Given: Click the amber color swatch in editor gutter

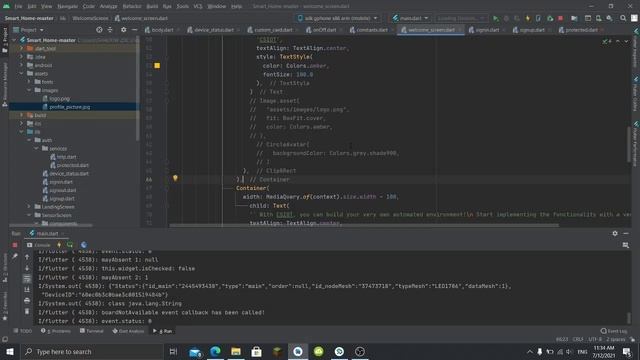Looking at the screenshot, I should [x=157, y=66].
